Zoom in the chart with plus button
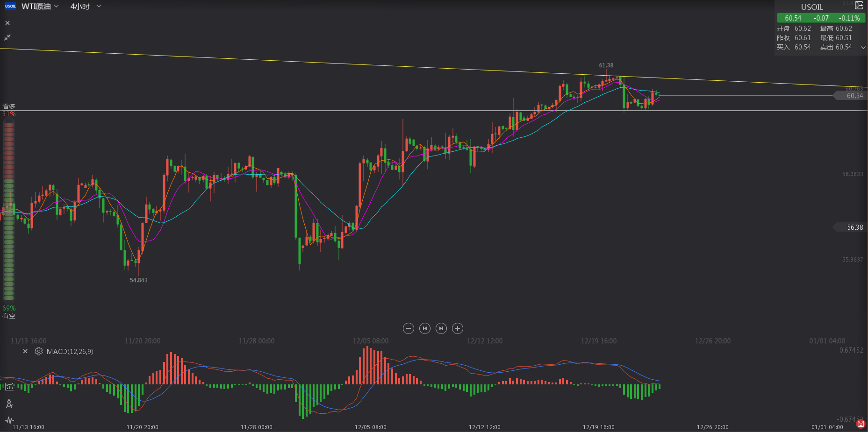 coord(458,328)
